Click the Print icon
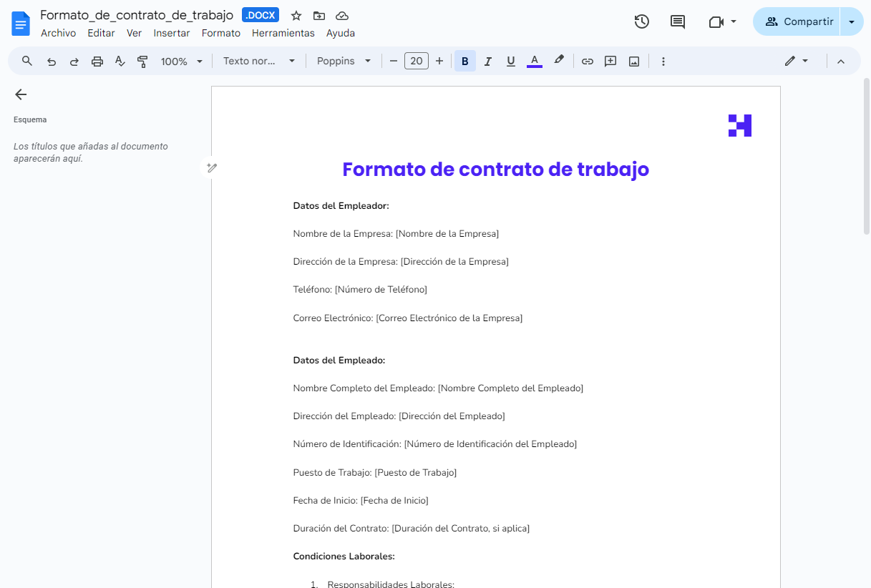The image size is (871, 588). (97, 61)
